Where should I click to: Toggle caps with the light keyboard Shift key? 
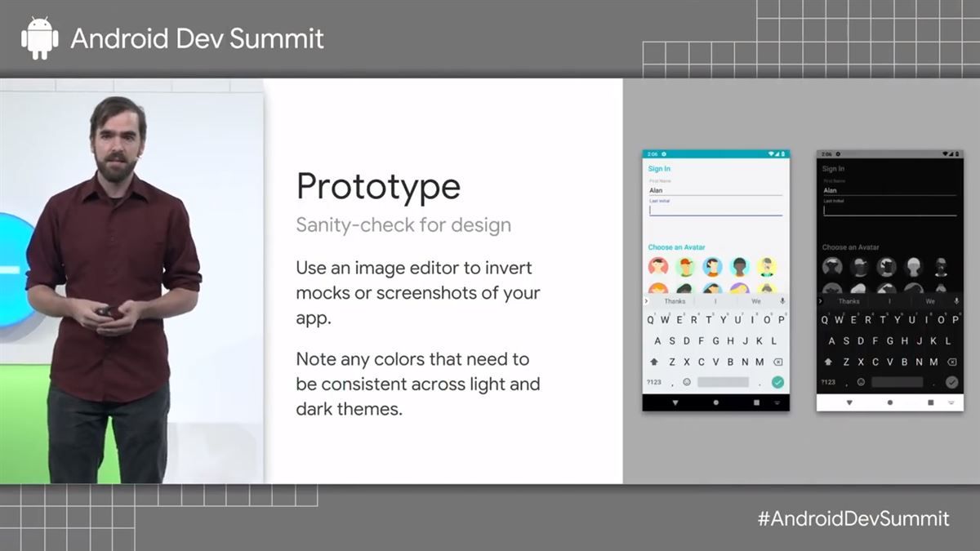tap(654, 361)
